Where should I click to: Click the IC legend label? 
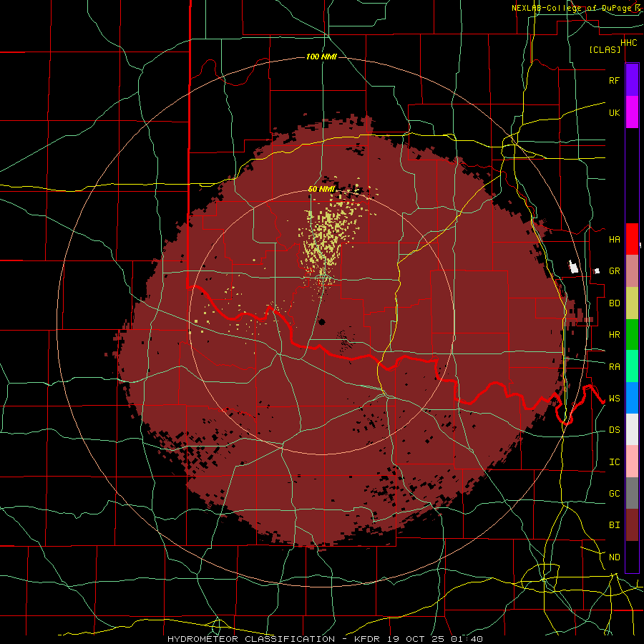[x=614, y=462]
